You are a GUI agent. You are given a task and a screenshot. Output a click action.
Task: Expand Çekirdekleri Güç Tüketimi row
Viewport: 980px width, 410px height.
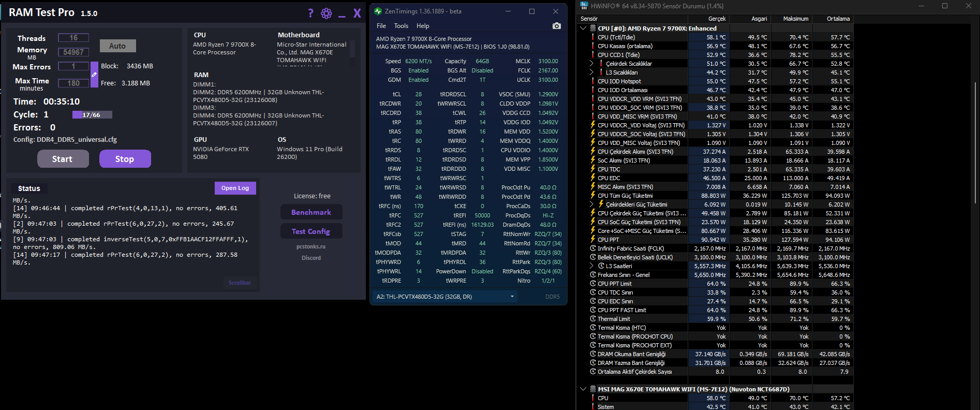[x=591, y=204]
